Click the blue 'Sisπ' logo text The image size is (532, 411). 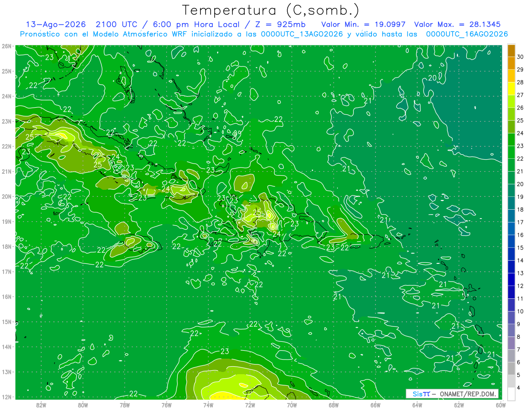[x=421, y=394]
